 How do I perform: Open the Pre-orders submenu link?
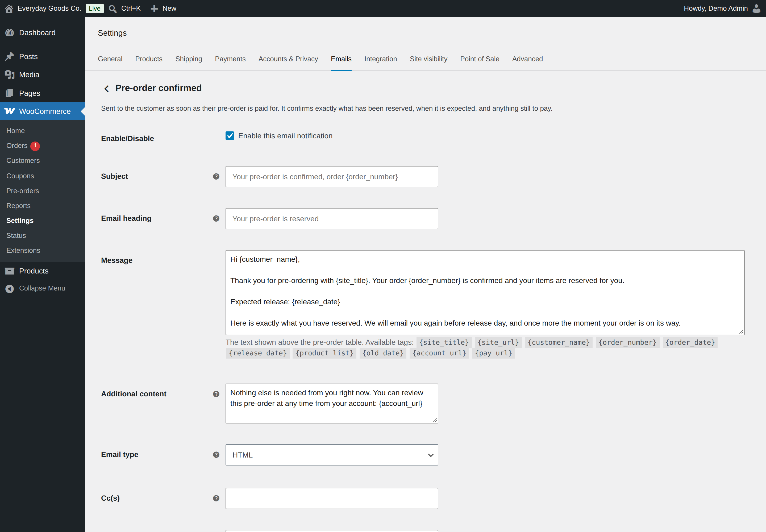[23, 191]
